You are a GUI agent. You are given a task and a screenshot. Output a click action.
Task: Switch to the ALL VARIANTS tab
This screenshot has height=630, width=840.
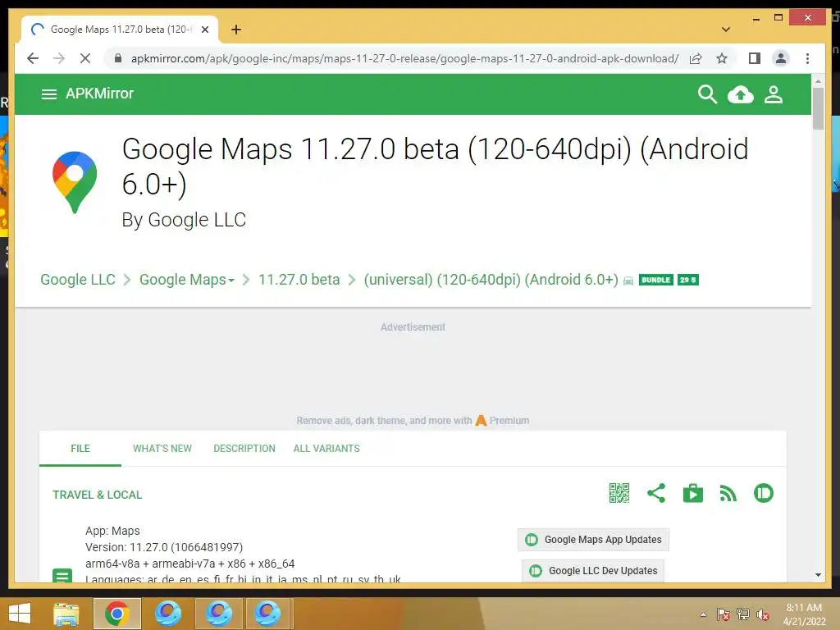[326, 449]
